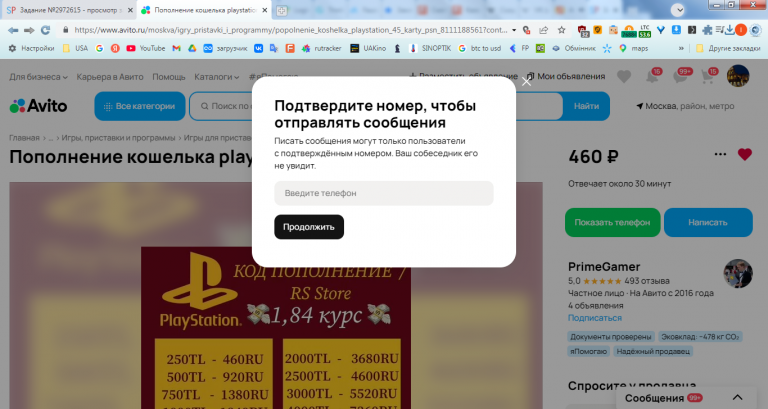The height and width of the screenshot is (409, 768).
Task: Click the Показать телефон button
Action: coord(612,222)
